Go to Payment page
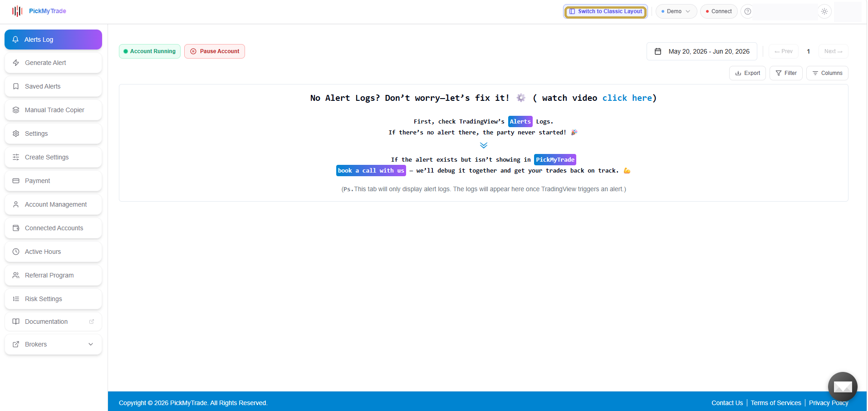Screen dimensions: 868x411 click(53, 181)
